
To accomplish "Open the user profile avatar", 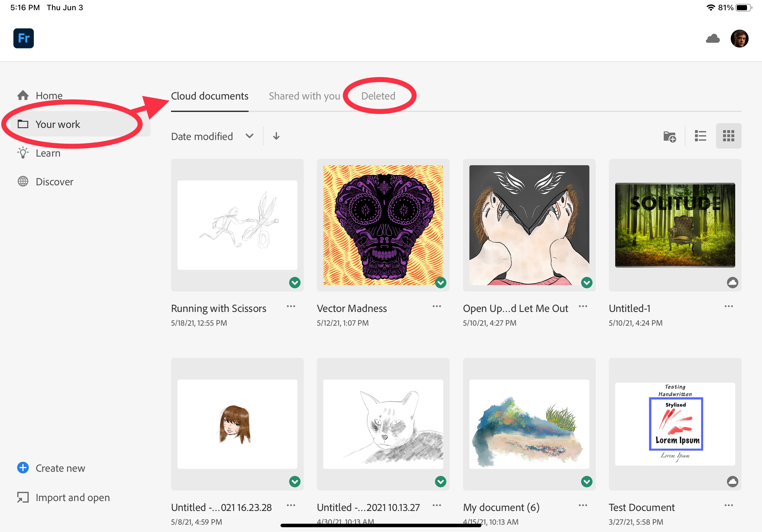I will (x=739, y=39).
